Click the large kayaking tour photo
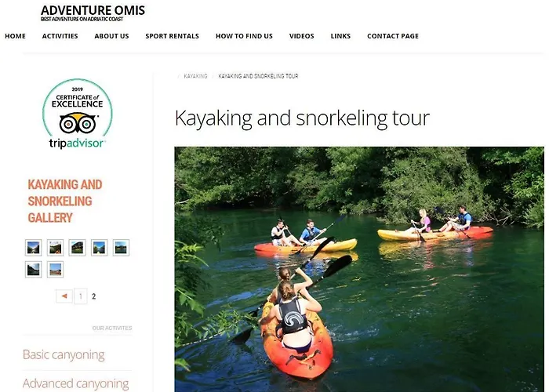Image resolution: width=549 pixels, height=392 pixels. tap(359, 270)
